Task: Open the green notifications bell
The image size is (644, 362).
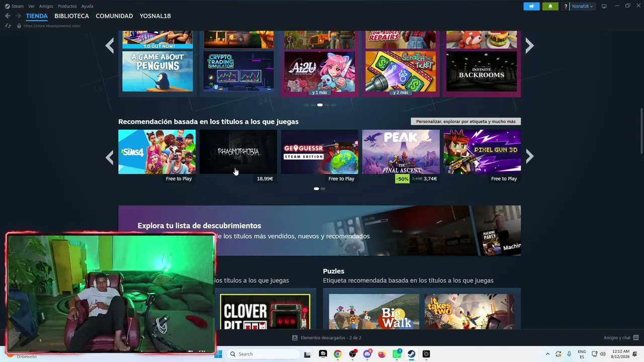Action: click(x=550, y=6)
